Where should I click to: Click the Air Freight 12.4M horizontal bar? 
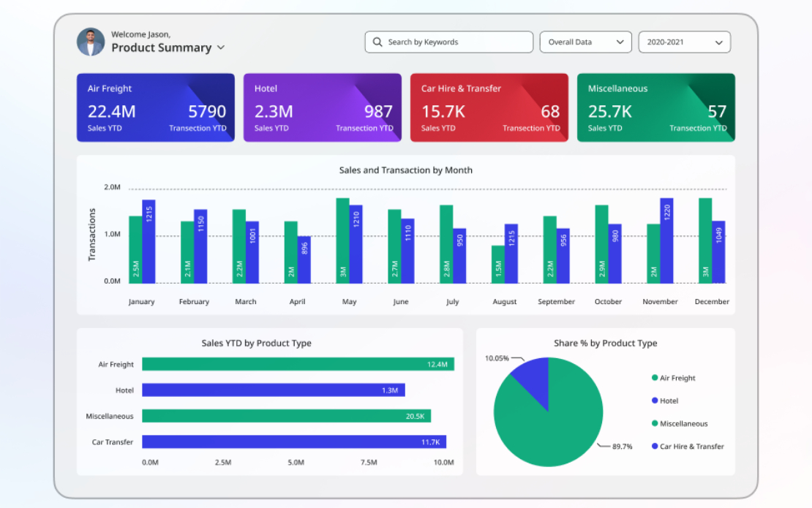click(298, 364)
